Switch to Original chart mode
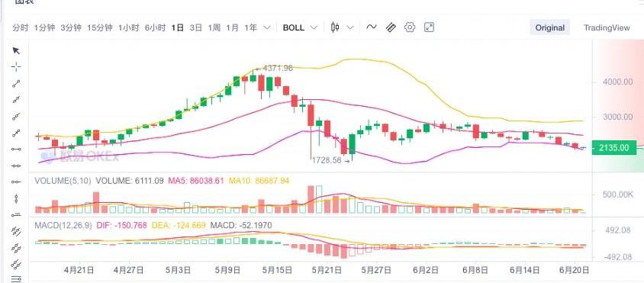 [x=549, y=27]
